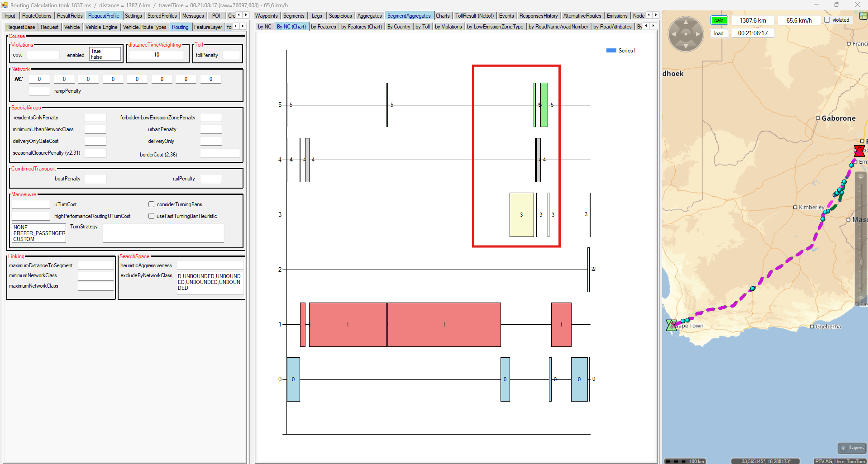Image resolution: width=868 pixels, height=464 pixels.
Task: Click the distanceTimeWeighting input field
Action: point(157,55)
